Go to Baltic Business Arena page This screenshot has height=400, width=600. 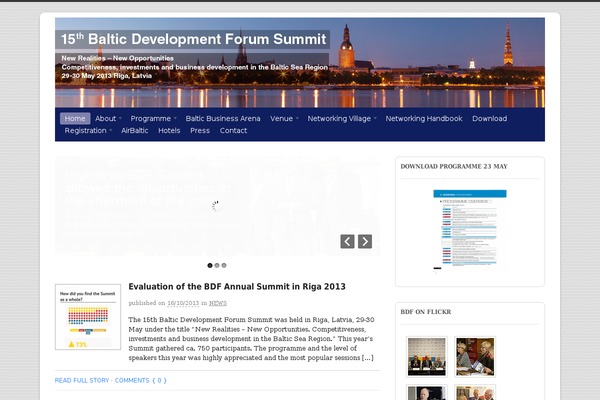223,119
